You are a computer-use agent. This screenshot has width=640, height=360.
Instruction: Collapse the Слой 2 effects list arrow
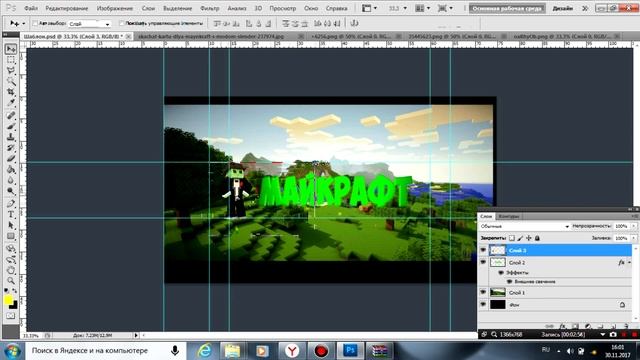pyautogui.click(x=629, y=262)
